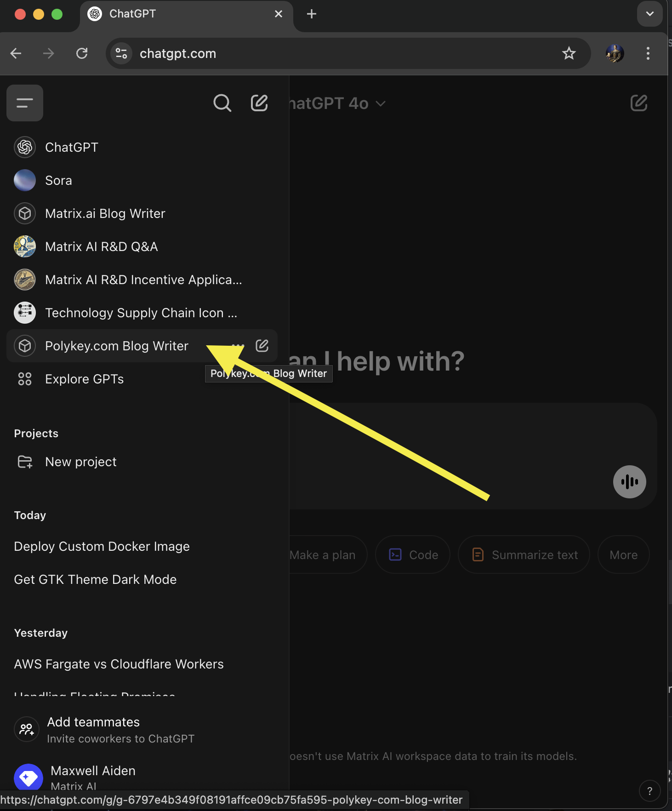This screenshot has width=672, height=811.
Task: Open Sora from the sidebar
Action: [x=142, y=180]
